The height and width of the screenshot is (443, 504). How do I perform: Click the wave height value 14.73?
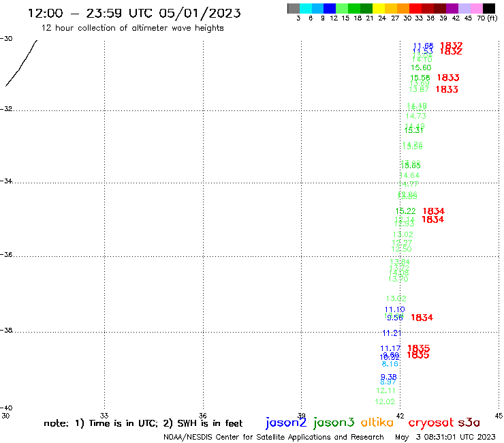416,116
